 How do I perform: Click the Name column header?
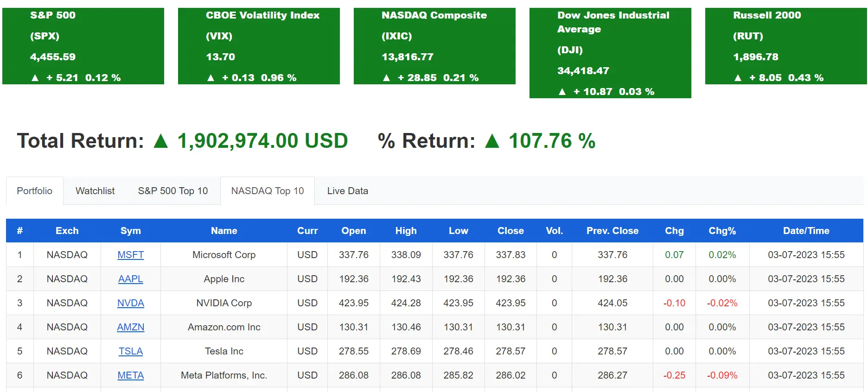(224, 231)
